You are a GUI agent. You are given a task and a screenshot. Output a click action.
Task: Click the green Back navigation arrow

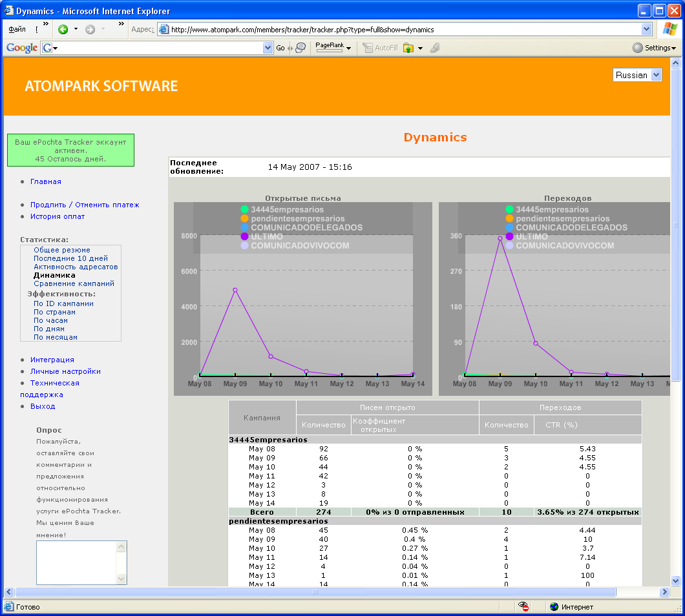63,29
